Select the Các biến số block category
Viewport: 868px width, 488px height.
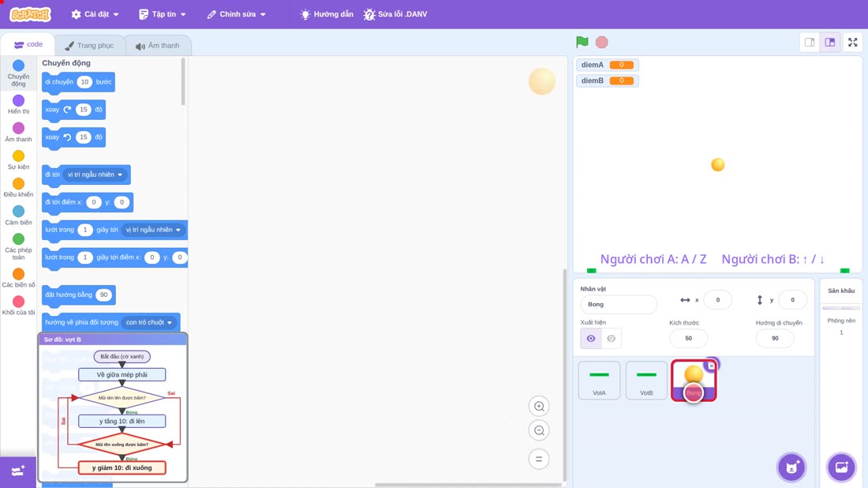18,278
